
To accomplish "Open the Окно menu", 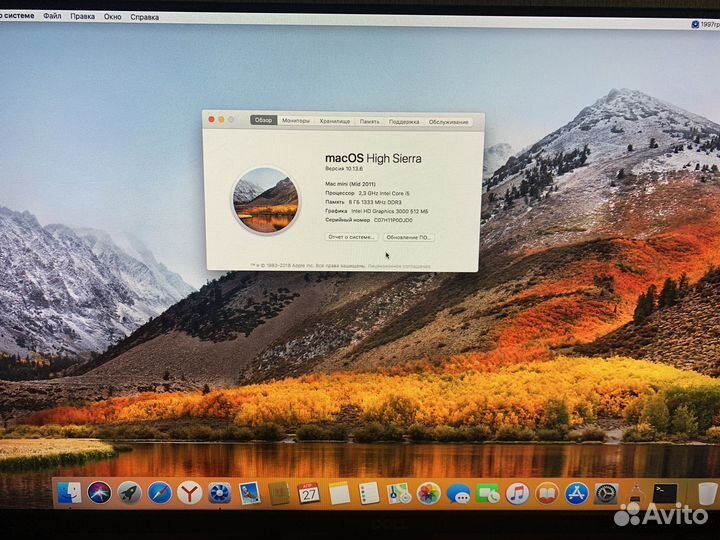I will (112, 17).
